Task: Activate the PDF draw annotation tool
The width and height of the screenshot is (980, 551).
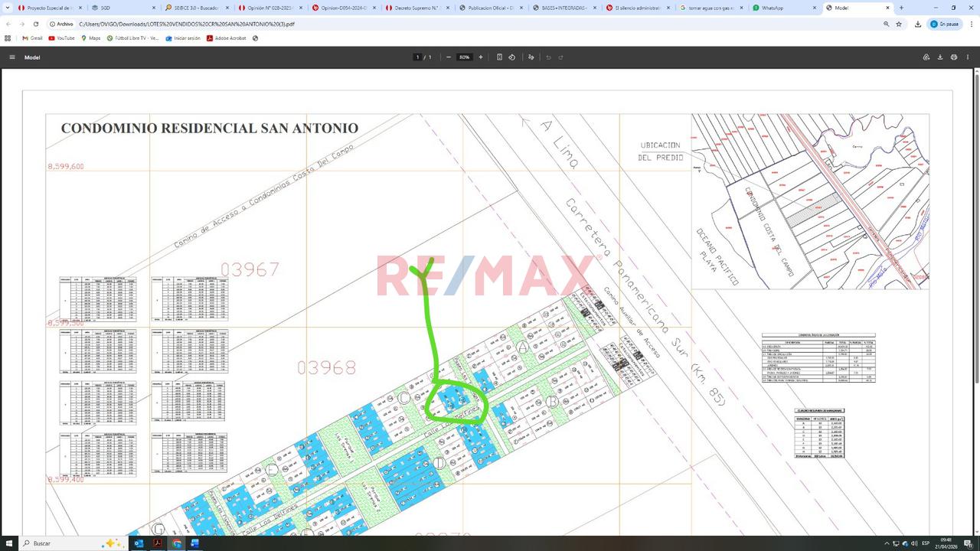Action: coord(531,57)
